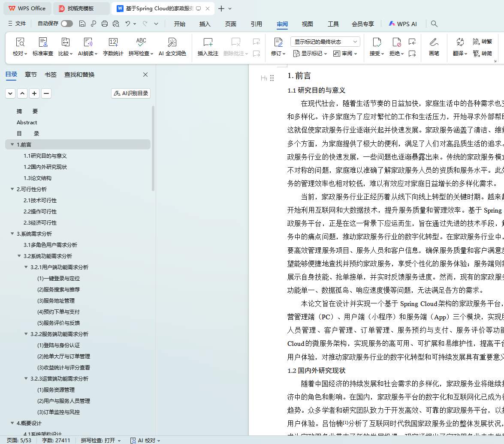Click the 标准审查 standard review icon
This screenshot has height=444, width=504.
click(x=43, y=42)
